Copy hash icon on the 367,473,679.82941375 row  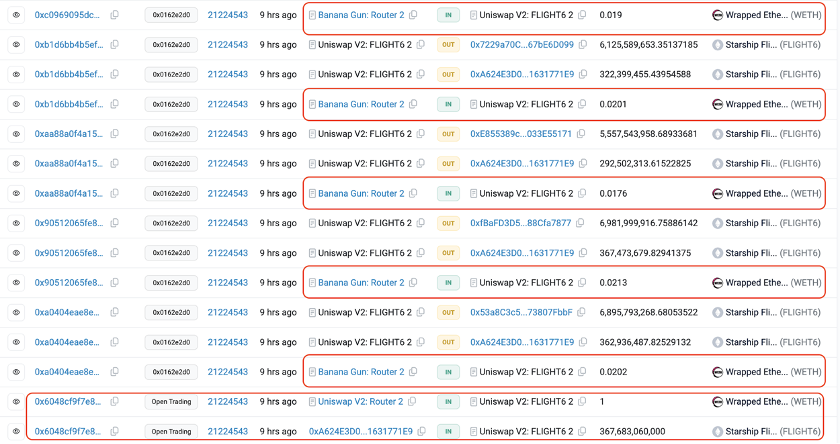114,253
